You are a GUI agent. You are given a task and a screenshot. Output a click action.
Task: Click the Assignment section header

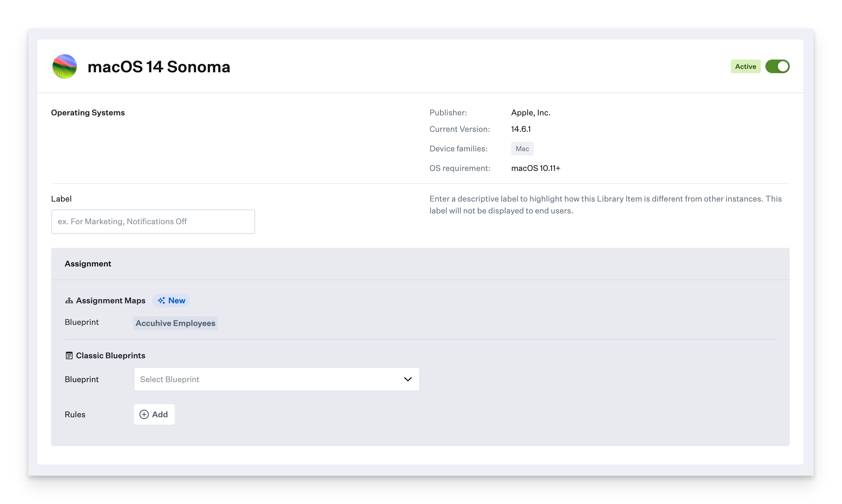pyautogui.click(x=88, y=264)
